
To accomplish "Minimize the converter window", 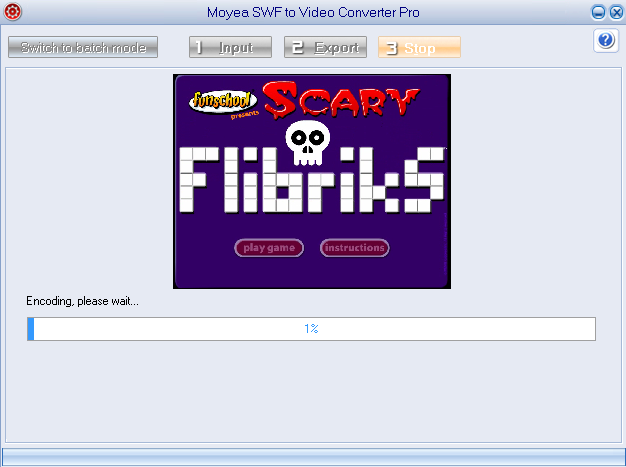I will click(598, 12).
